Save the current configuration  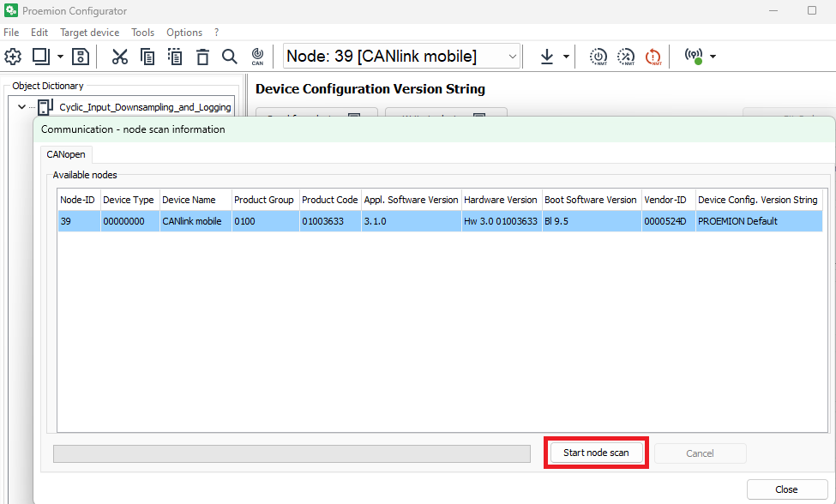(82, 57)
